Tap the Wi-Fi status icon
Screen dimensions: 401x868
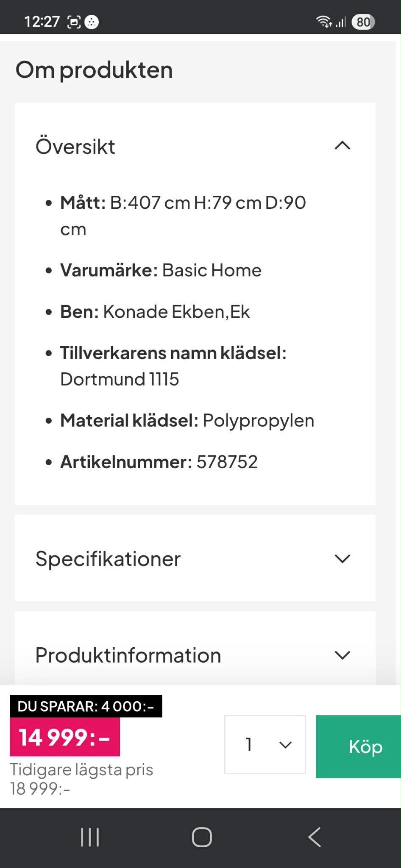tap(324, 22)
